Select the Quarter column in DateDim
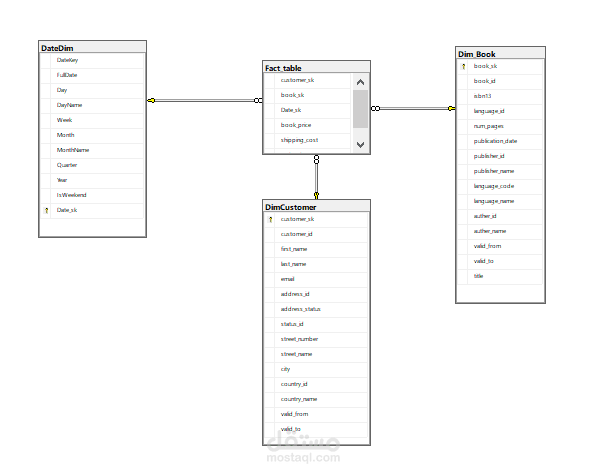607x473 pixels. click(x=92, y=165)
